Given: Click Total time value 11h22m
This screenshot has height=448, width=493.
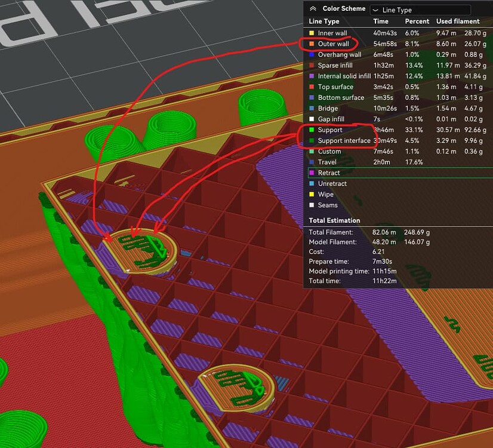Looking at the screenshot, I should tap(384, 281).
